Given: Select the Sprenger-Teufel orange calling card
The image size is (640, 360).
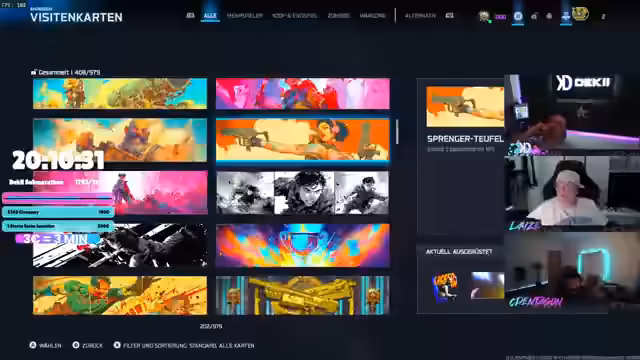Looking at the screenshot, I should click(302, 140).
